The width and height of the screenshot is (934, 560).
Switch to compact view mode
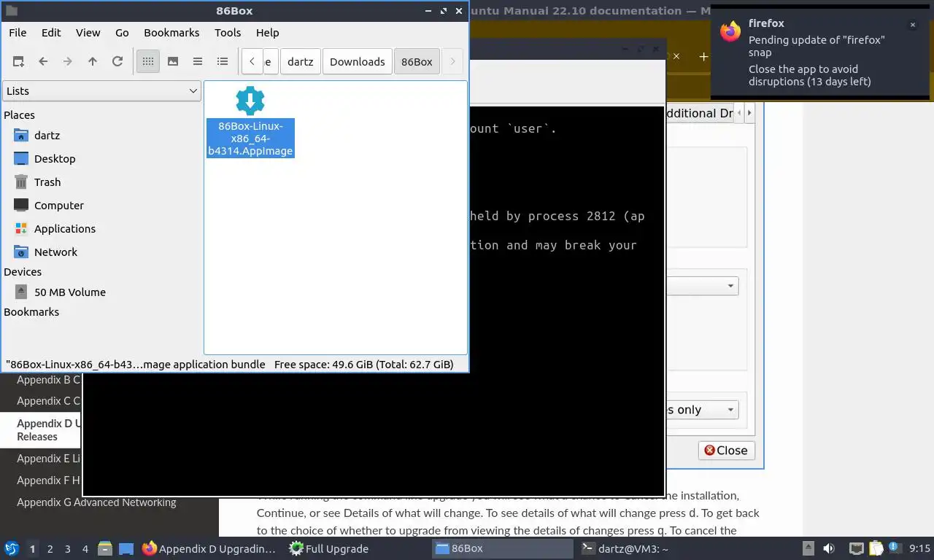click(x=198, y=61)
